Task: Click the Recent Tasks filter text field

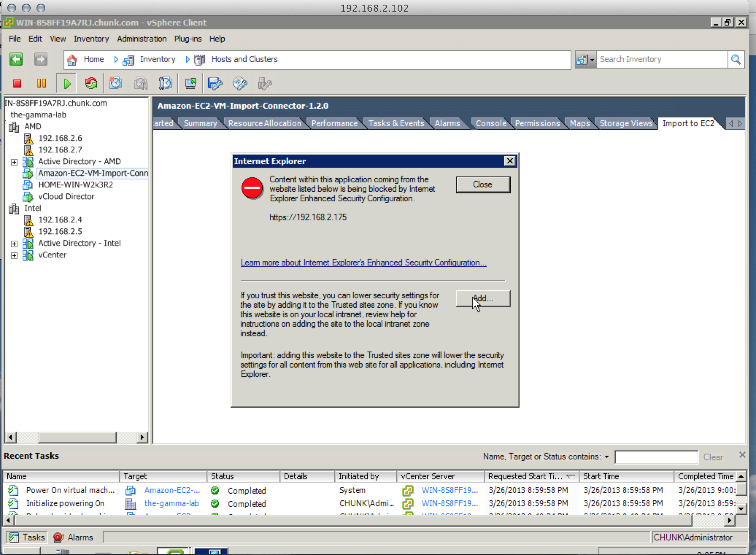Action: 656,457
